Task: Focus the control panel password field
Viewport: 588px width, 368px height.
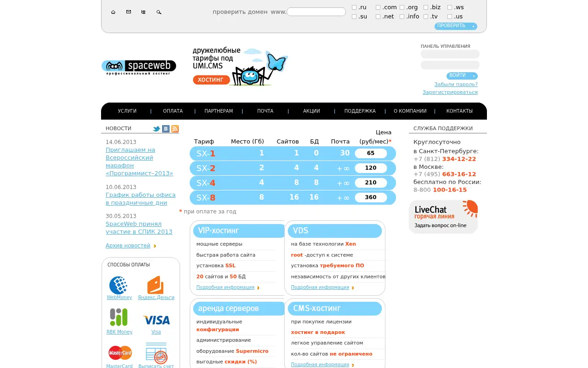Action: [450, 65]
